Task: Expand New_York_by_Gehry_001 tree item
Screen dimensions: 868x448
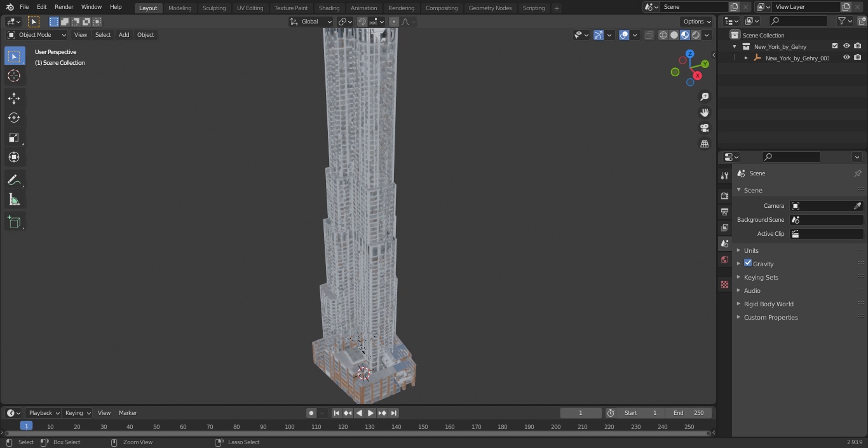Action: click(746, 58)
